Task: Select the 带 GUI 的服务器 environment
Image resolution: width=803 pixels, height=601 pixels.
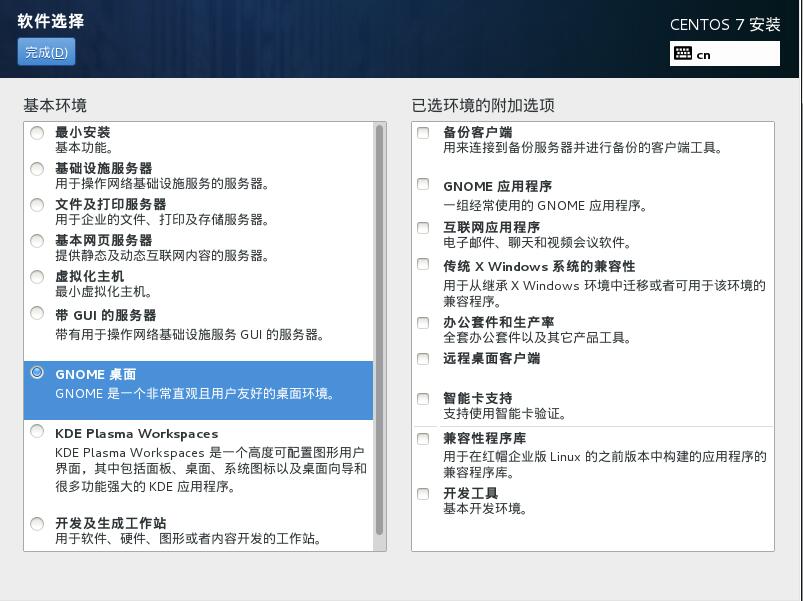Action: 36,313
